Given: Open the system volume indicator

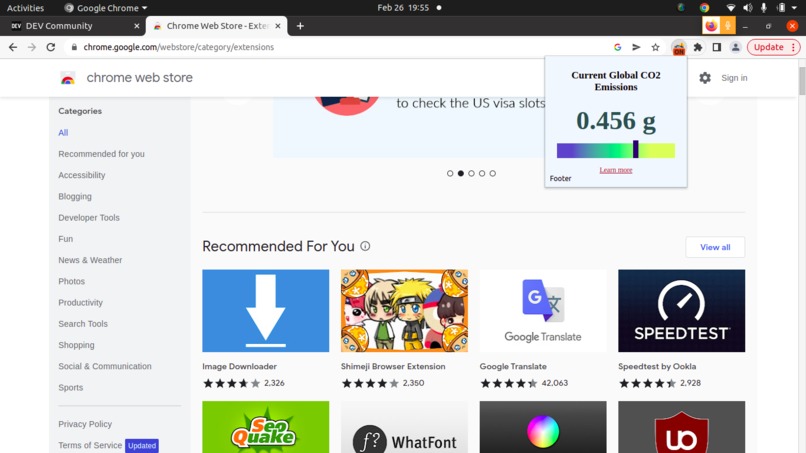Looking at the screenshot, I should (x=747, y=8).
